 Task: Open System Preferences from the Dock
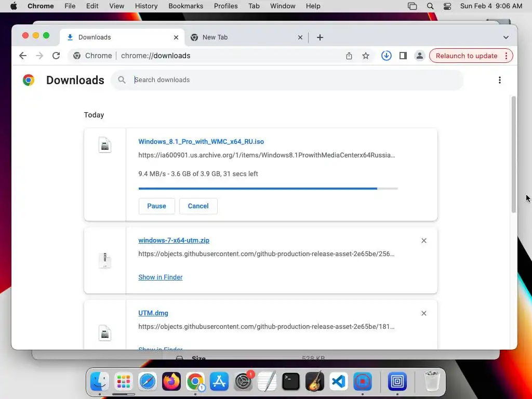[243, 381]
